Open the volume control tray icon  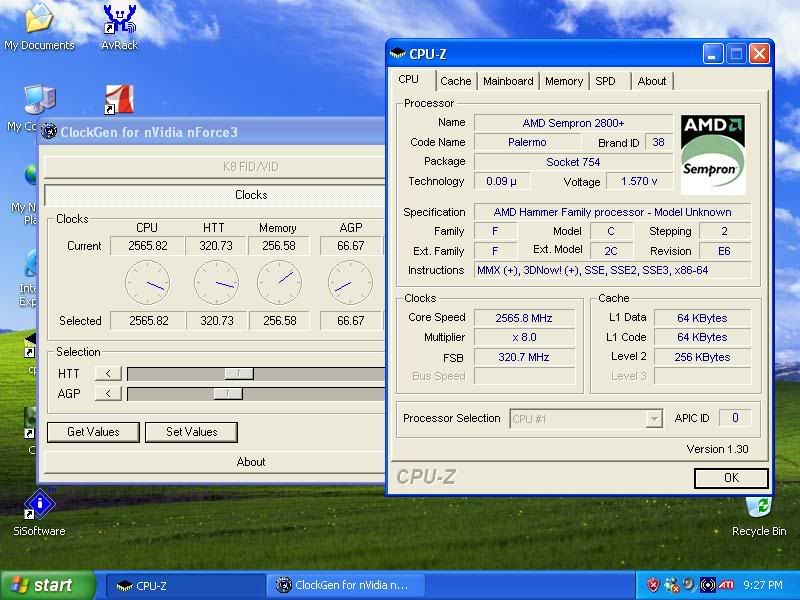(687, 583)
